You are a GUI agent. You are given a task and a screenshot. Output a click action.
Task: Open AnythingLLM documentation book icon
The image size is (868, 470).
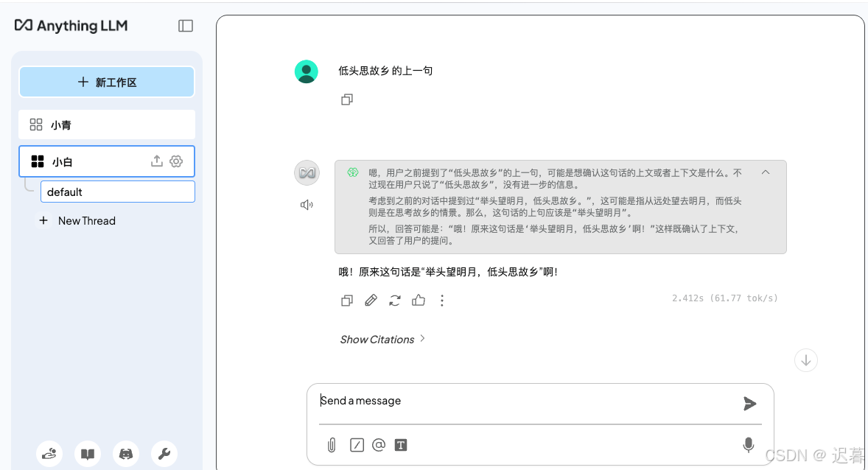88,454
